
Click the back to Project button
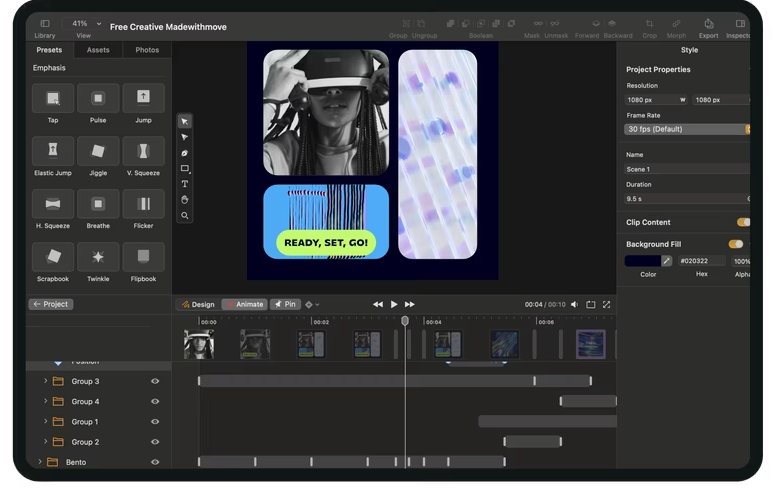coord(51,304)
